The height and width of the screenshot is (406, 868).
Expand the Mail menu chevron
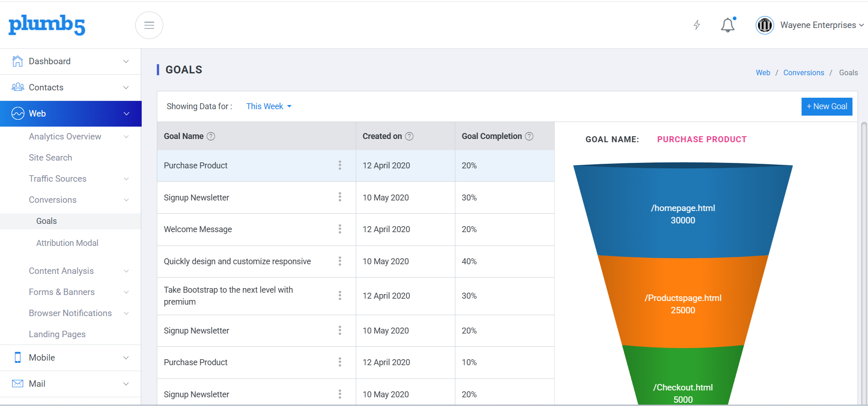point(126,384)
